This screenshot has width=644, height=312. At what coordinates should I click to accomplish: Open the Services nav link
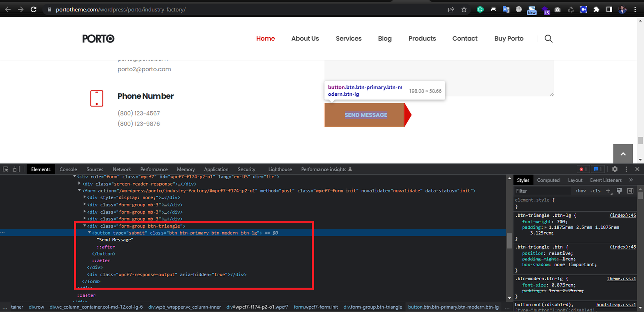349,39
